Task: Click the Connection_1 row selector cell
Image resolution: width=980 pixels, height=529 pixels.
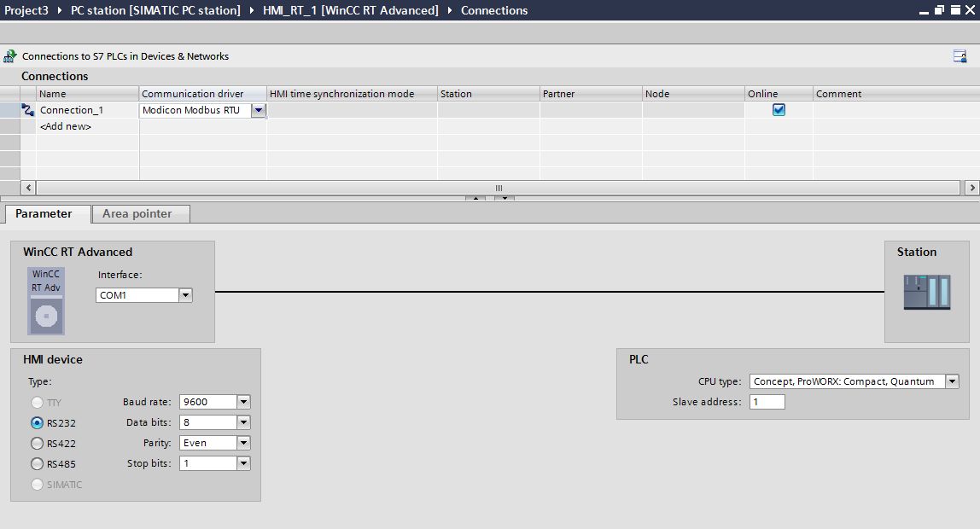Action: pos(10,110)
